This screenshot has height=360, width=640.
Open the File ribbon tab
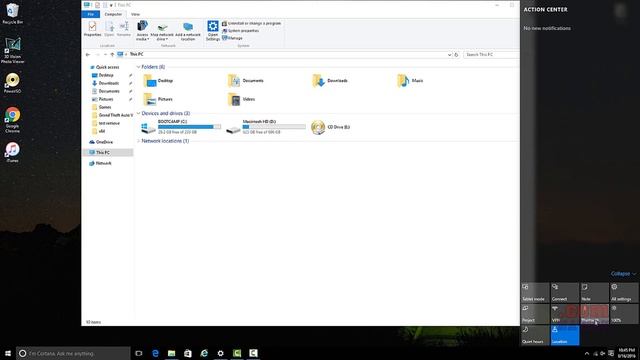[x=91, y=14]
